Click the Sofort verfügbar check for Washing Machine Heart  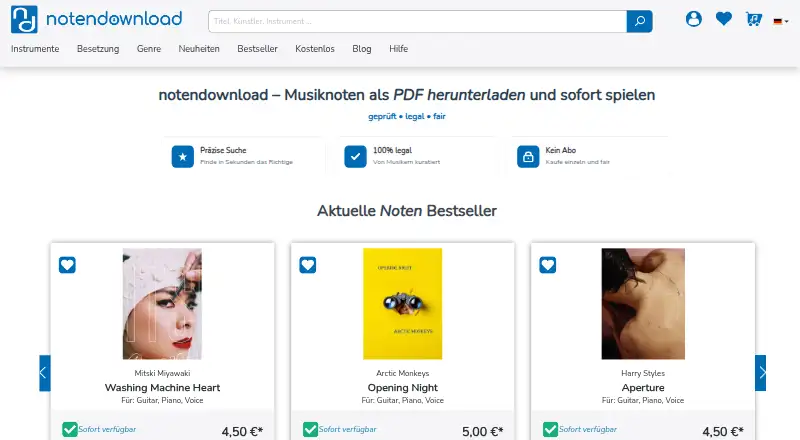point(70,429)
